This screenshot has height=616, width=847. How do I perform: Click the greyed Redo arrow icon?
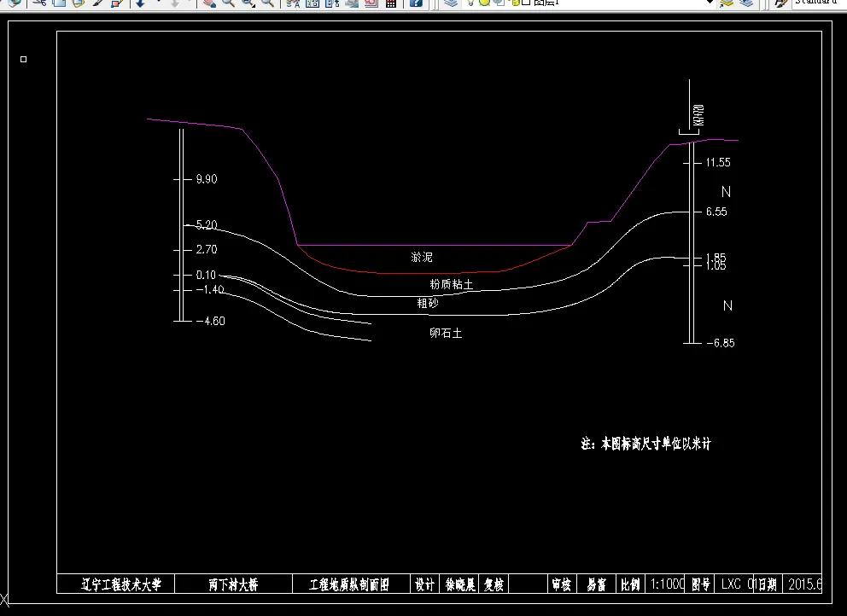(x=175, y=3)
